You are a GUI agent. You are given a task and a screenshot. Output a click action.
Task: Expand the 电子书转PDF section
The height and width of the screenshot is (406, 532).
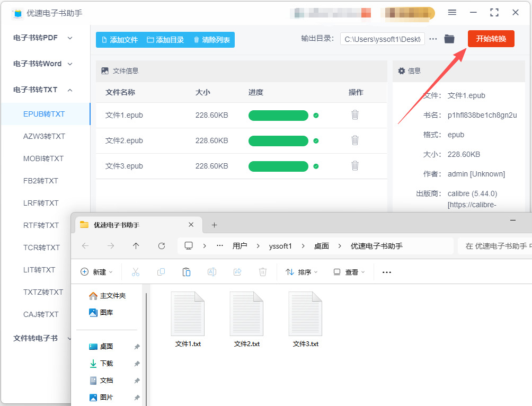coord(70,38)
